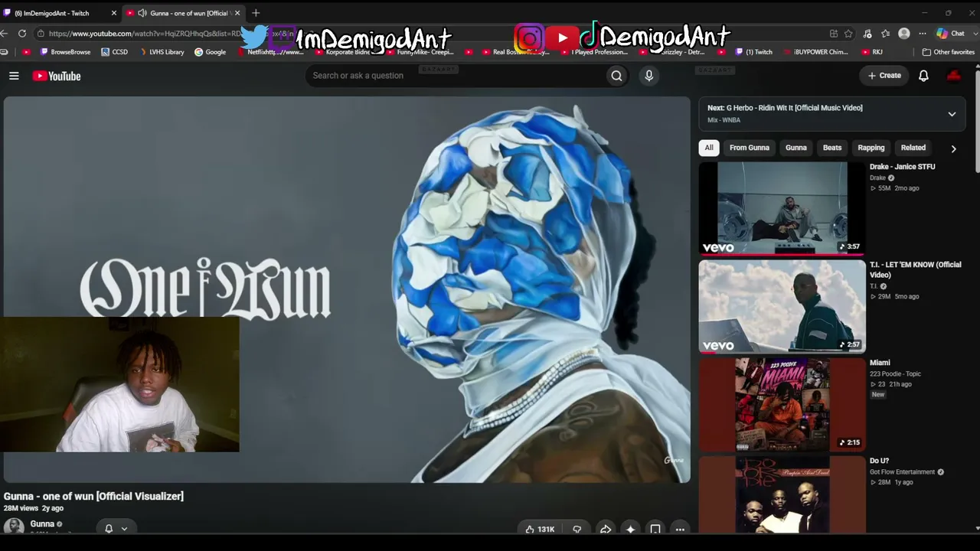Viewport: 980px width, 551px height.
Task: Open the Do U? video title
Action: pos(879,461)
